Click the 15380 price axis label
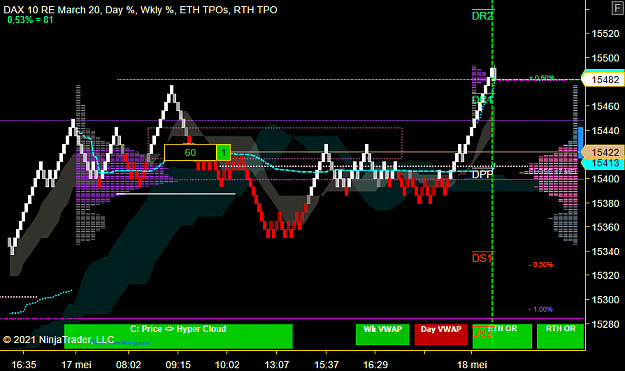The image size is (625, 371). (605, 203)
